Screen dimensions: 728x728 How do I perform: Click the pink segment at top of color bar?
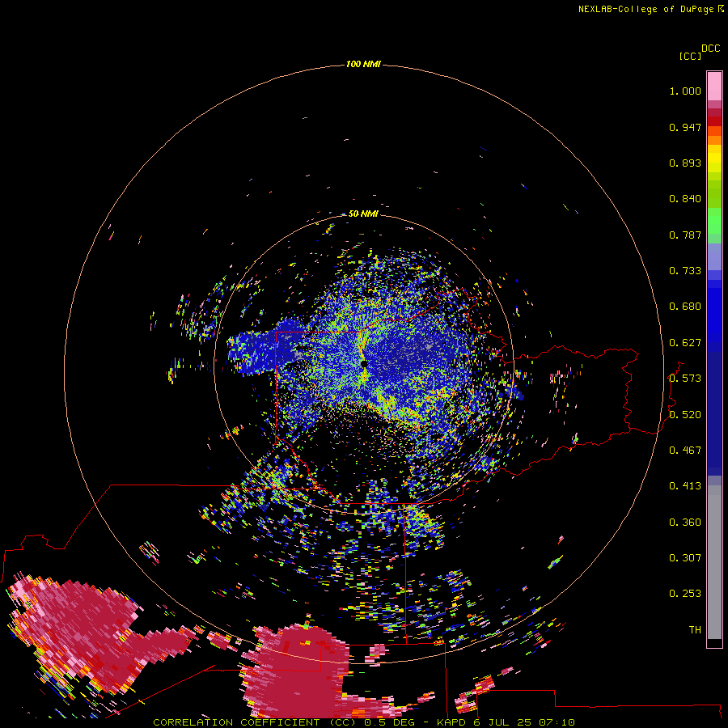[714, 86]
